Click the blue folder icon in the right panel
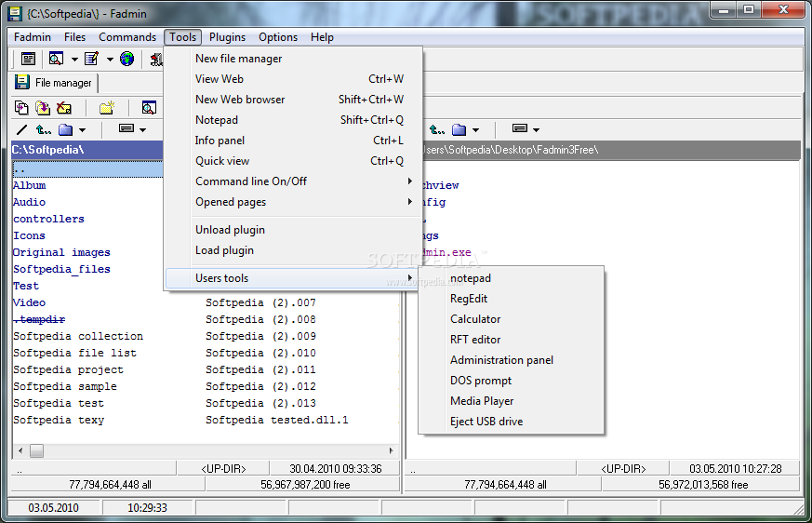Screen dimensions: 812x523 pyautogui.click(x=459, y=129)
